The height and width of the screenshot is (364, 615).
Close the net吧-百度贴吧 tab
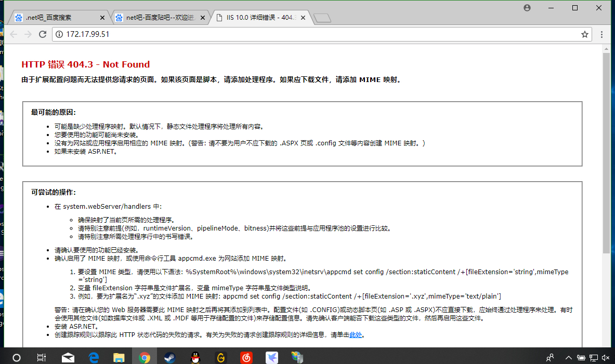pyautogui.click(x=203, y=18)
